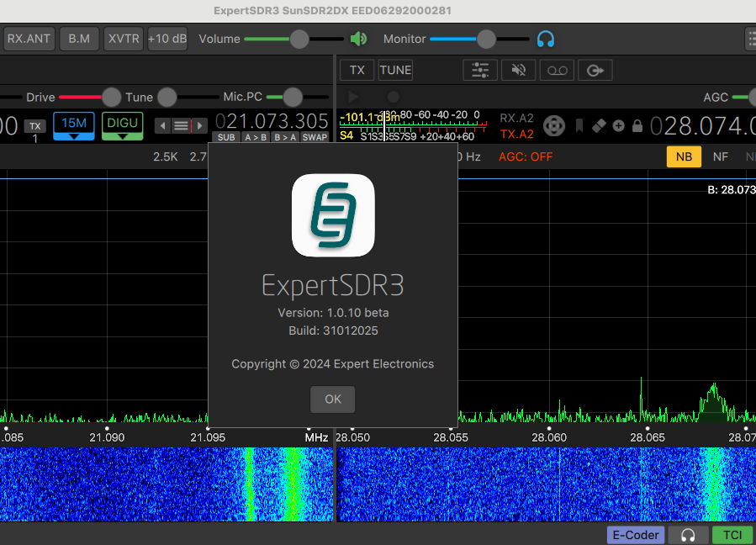Toggle the SUB receiver button
The image size is (756, 545).
226,137
